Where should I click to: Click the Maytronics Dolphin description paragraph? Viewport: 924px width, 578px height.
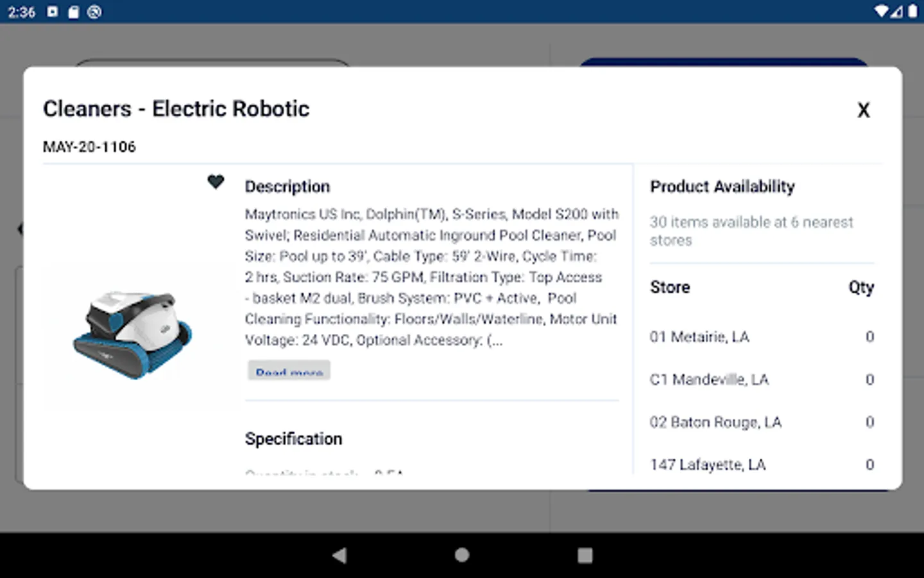[431, 277]
